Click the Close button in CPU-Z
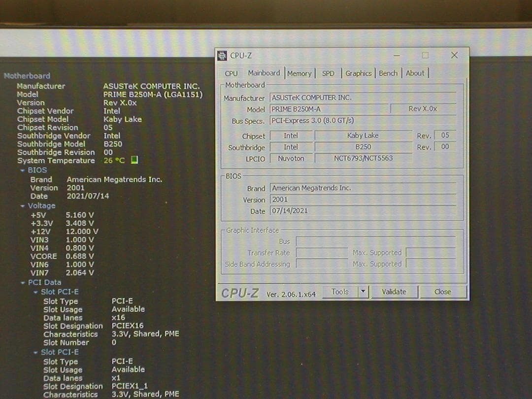Screen dimensions: 532x399 pyautogui.click(x=443, y=292)
